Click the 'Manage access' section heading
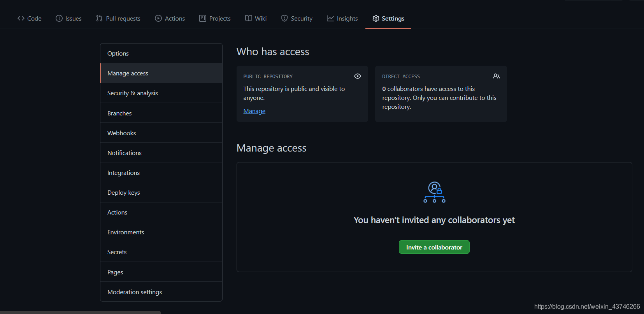The height and width of the screenshot is (314, 644). point(272,148)
